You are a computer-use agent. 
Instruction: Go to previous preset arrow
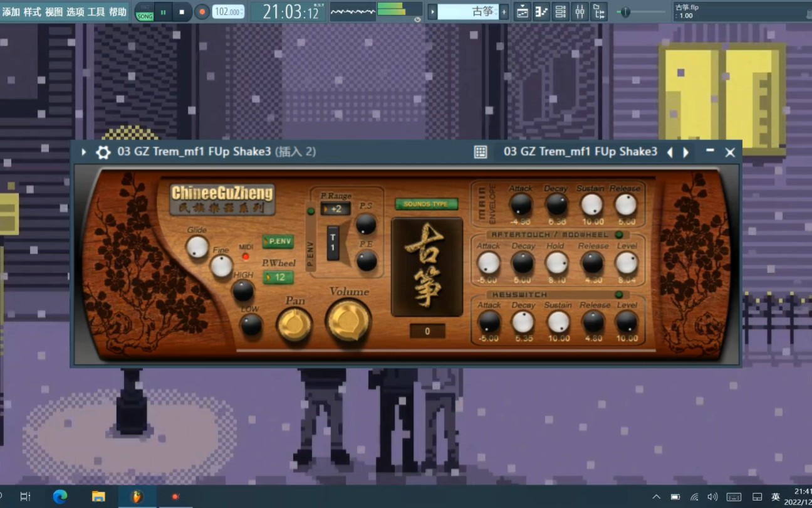pyautogui.click(x=670, y=152)
